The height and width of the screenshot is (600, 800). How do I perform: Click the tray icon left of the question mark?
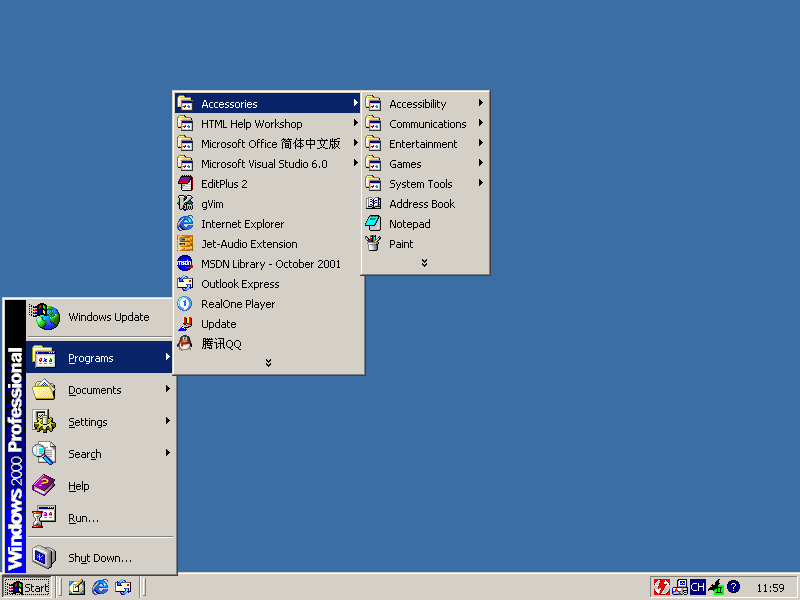(716, 587)
